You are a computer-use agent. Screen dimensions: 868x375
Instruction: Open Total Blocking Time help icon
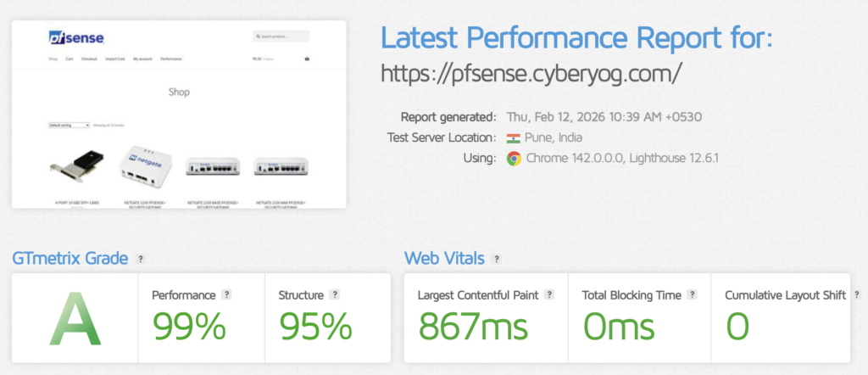(693, 294)
